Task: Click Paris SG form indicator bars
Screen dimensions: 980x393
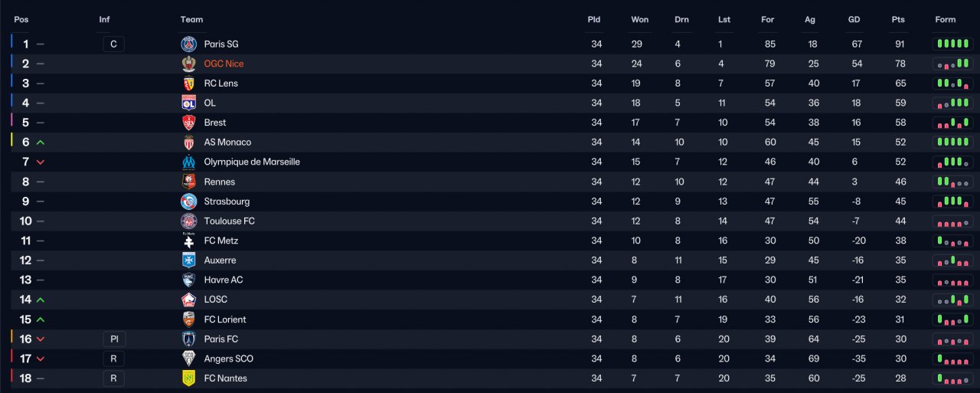Action: pos(952,44)
